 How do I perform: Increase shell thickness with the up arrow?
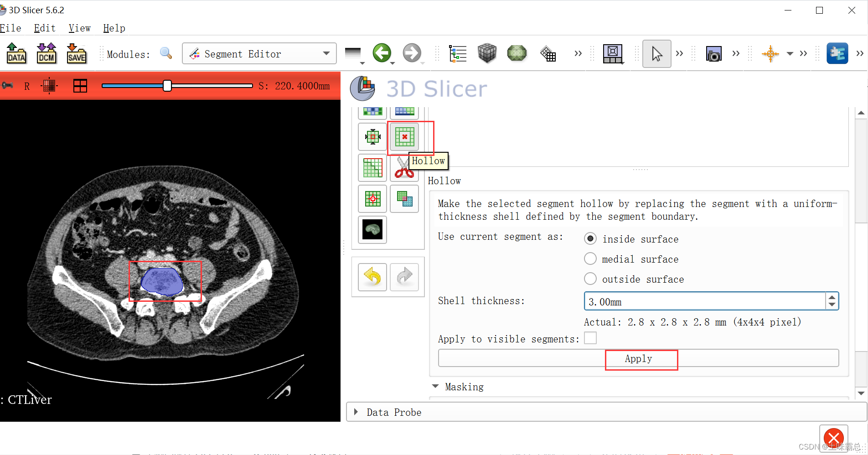coord(832,297)
